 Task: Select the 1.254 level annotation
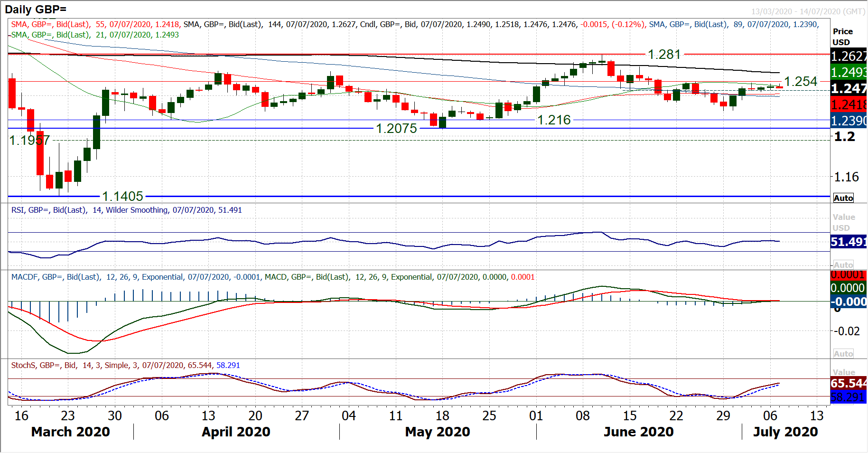(800, 82)
